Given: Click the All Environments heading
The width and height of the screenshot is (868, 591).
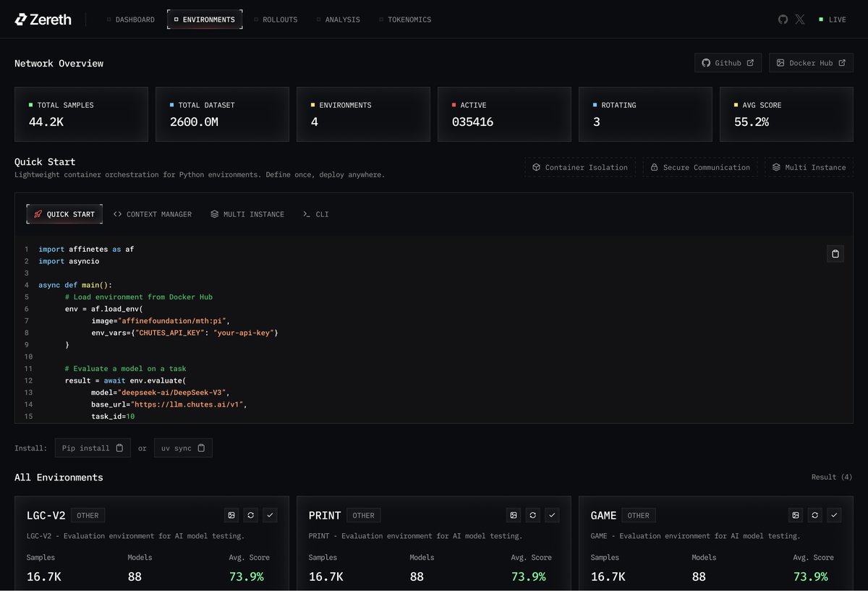Looking at the screenshot, I should tap(59, 477).
